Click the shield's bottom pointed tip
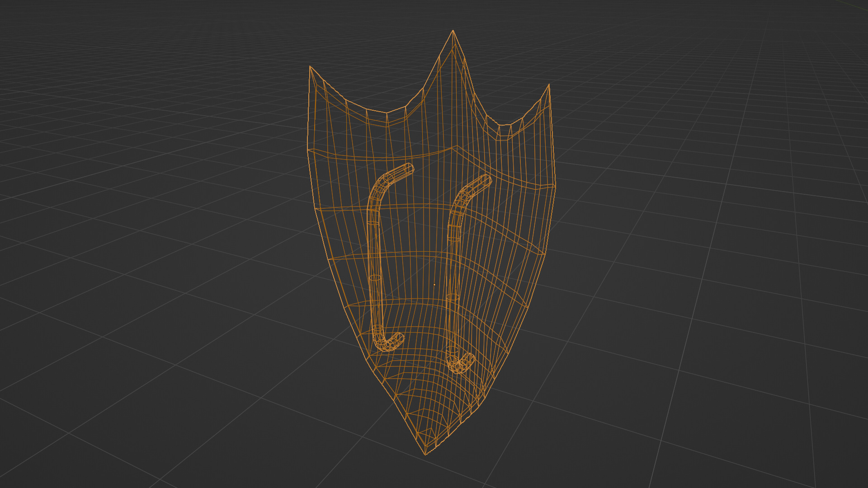This screenshot has width=868, height=488. [x=425, y=454]
